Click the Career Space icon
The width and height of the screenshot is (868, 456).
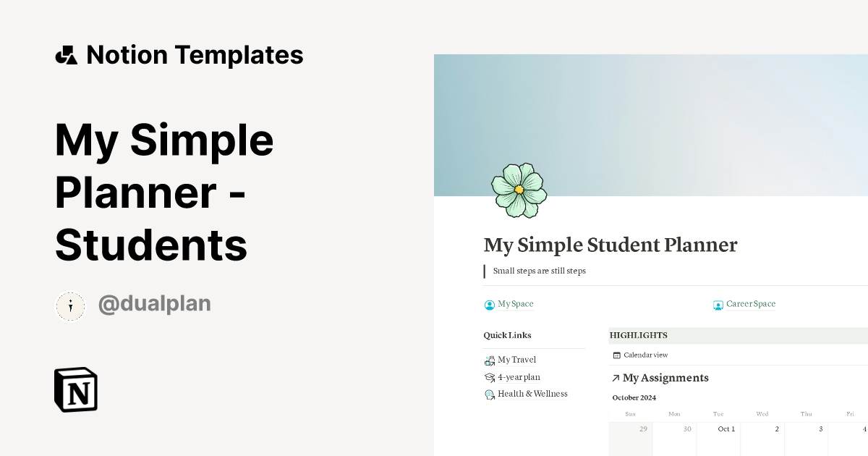[718, 305]
